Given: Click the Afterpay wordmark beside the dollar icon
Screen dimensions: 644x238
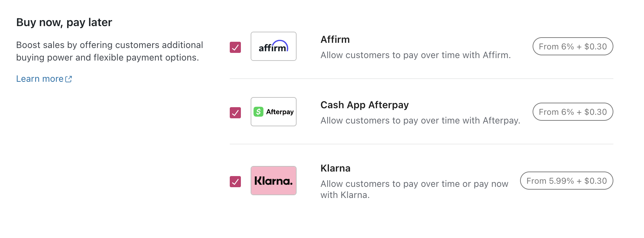Looking at the screenshot, I should click(x=280, y=112).
